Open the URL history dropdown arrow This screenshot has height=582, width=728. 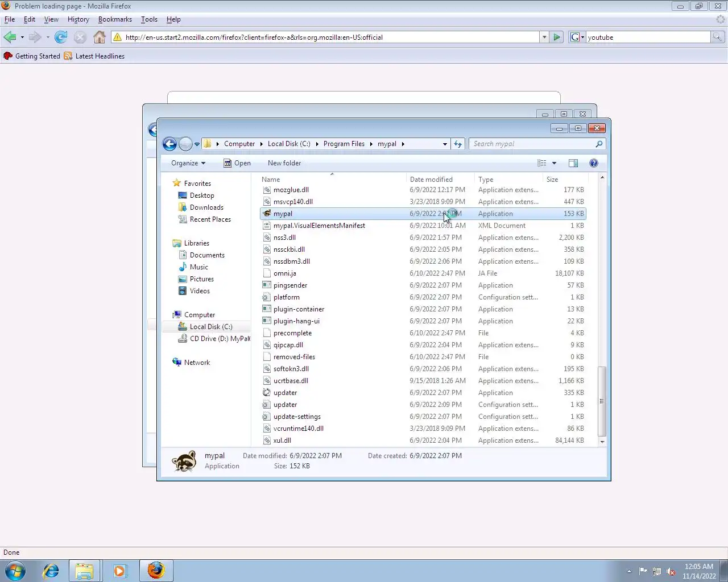[x=544, y=38]
